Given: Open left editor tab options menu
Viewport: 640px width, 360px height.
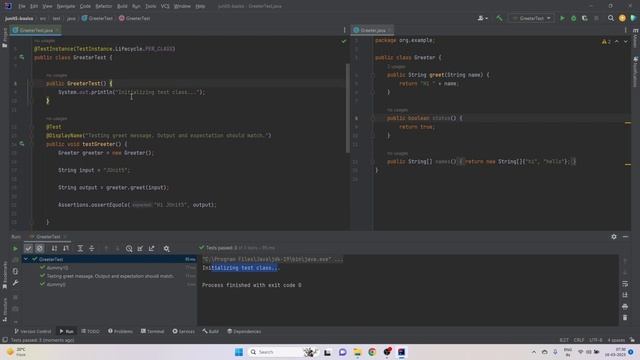Looking at the screenshot, I should click(344, 30).
